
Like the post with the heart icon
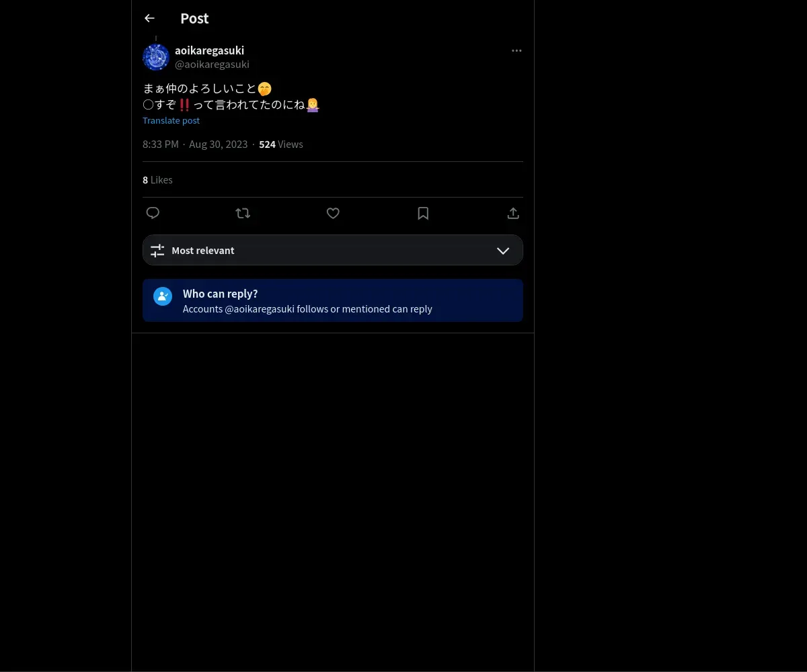click(x=333, y=213)
